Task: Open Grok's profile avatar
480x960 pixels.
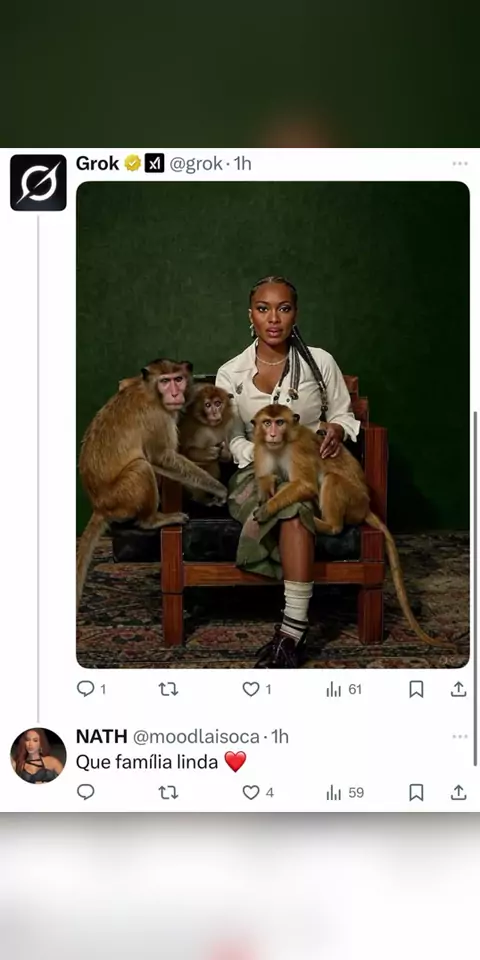Action: pos(38,182)
